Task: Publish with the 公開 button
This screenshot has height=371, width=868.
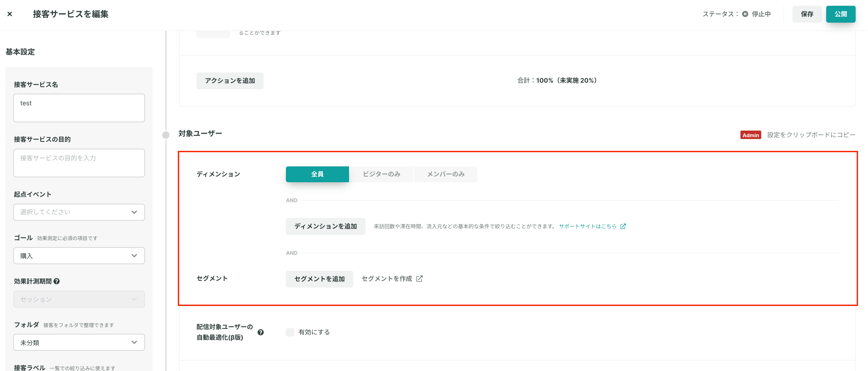Action: point(840,14)
